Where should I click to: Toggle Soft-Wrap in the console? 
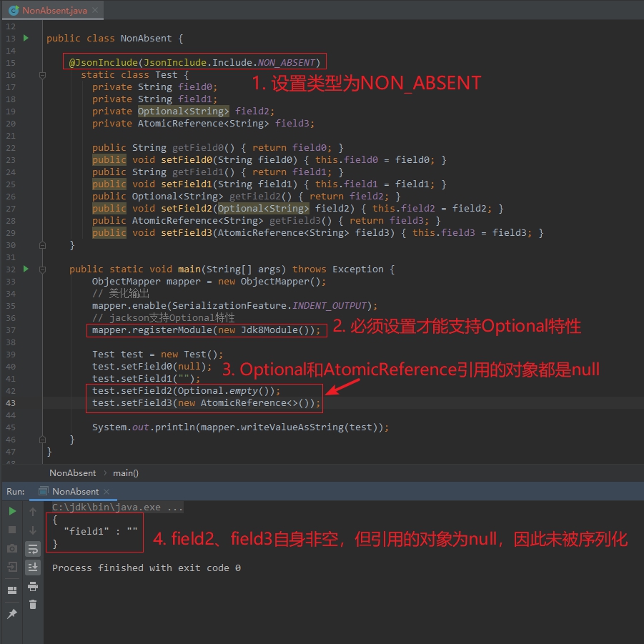[x=33, y=549]
